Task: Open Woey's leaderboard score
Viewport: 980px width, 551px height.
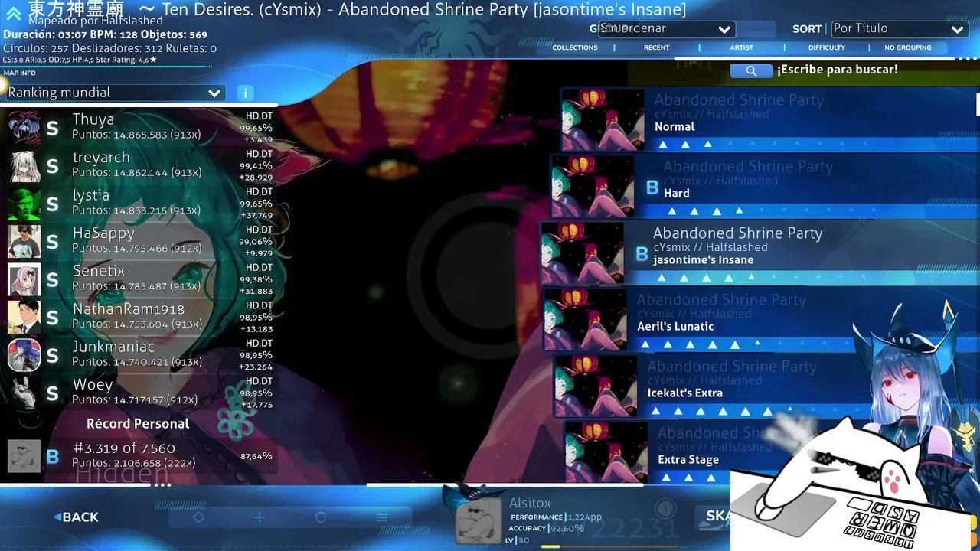Action: pos(140,393)
